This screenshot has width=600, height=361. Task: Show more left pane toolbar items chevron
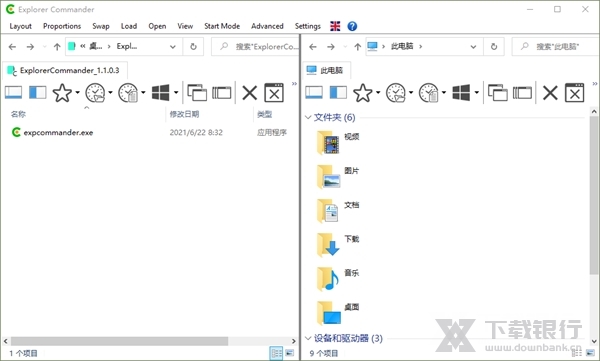294,83
